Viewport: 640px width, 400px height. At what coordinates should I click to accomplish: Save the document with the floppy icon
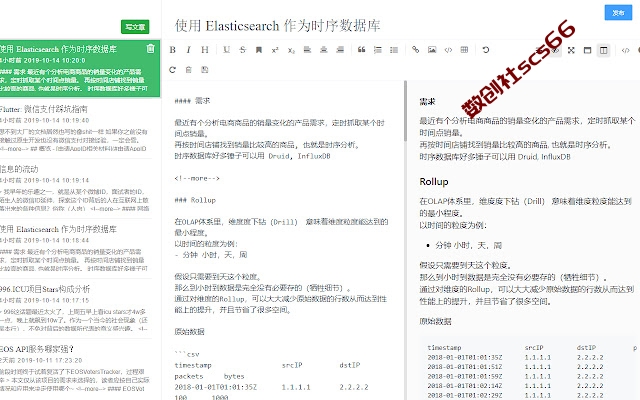click(204, 70)
